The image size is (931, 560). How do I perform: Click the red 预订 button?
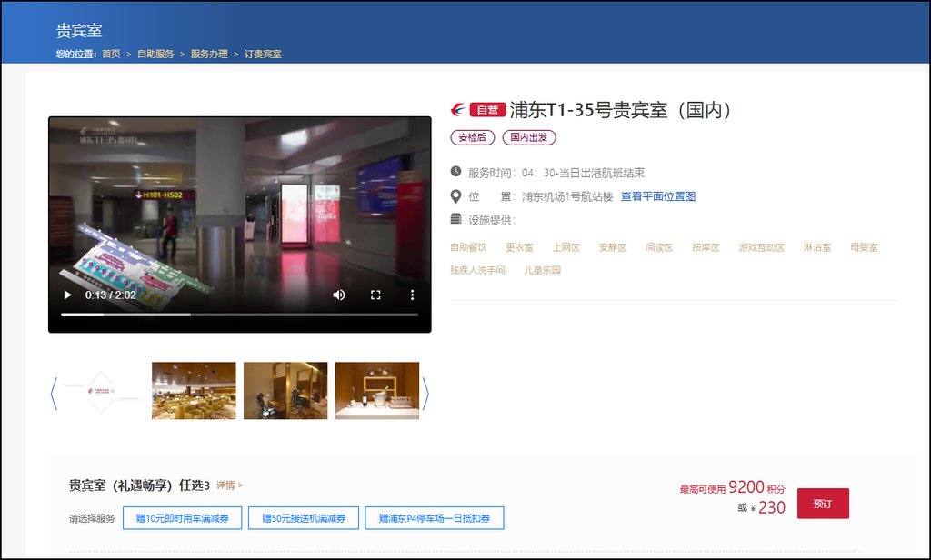tap(823, 504)
